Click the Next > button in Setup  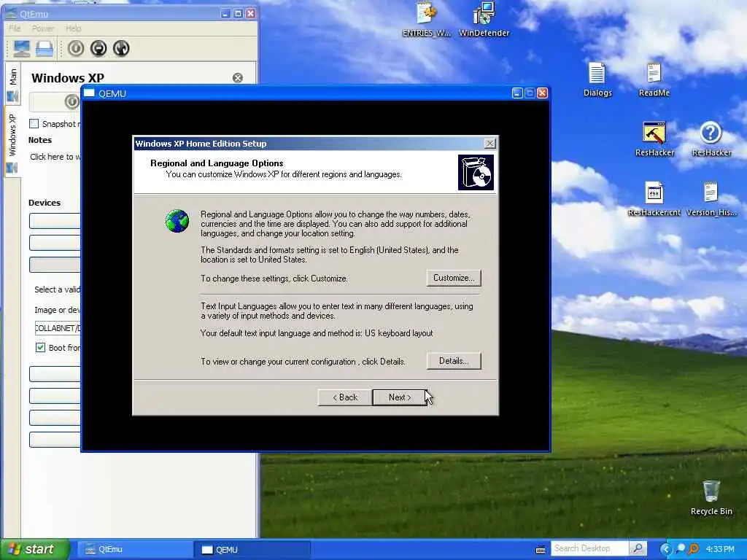tap(399, 397)
